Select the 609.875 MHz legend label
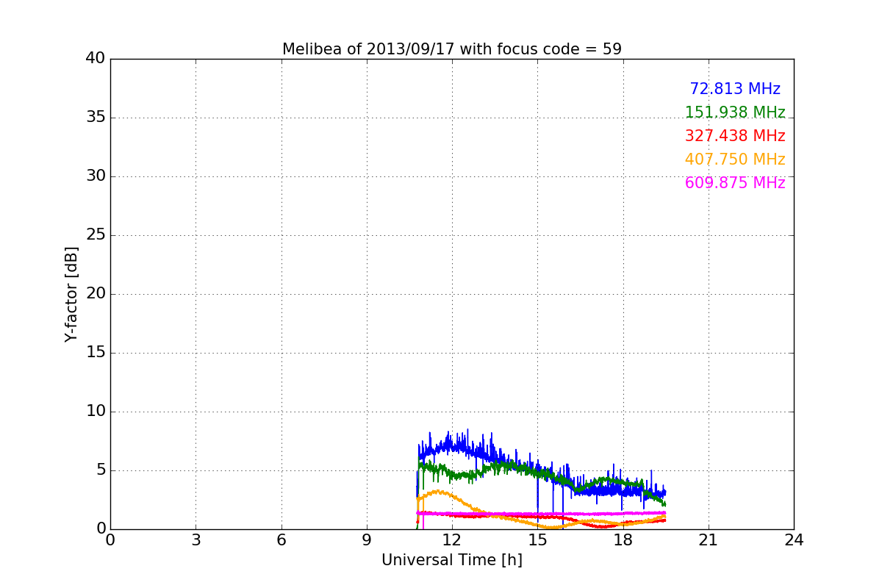This screenshot has width=882, height=588. (735, 183)
